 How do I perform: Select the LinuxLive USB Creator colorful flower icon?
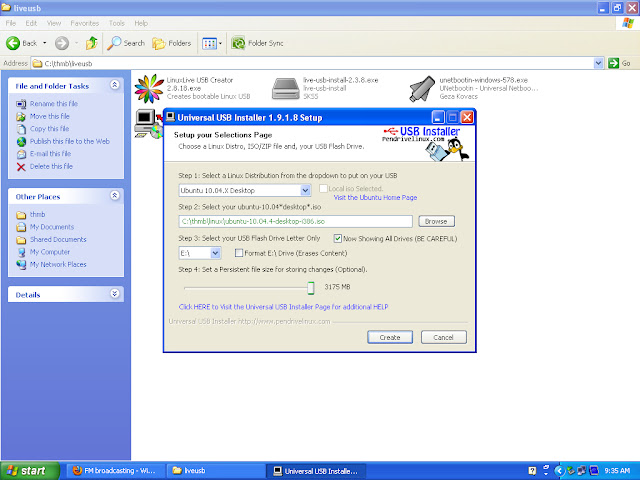[x=149, y=89]
